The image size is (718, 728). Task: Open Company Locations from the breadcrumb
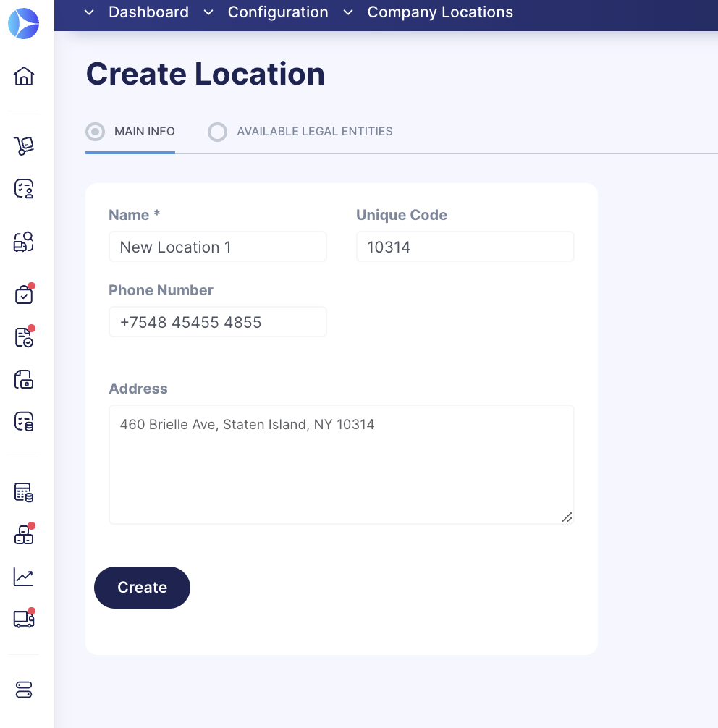point(440,12)
